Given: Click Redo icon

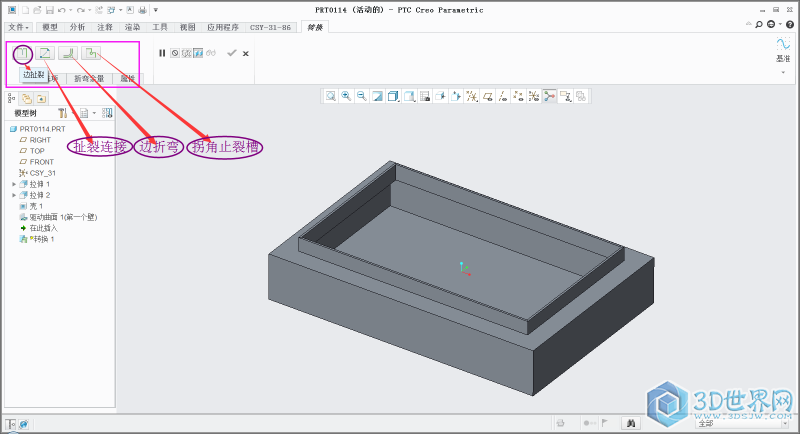Looking at the screenshot, I should click(x=81, y=10).
